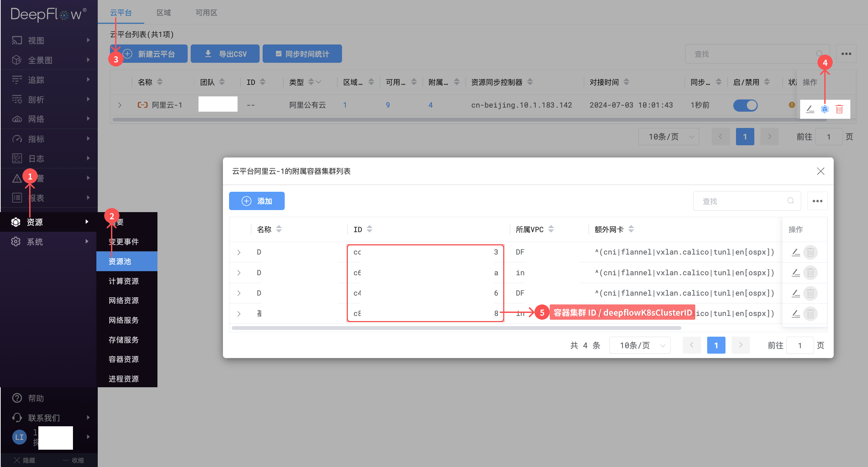Image resolution: width=868 pixels, height=467 pixels.
Task: Click the blue container cluster icon for 阿里云-1
Action: pos(825,109)
